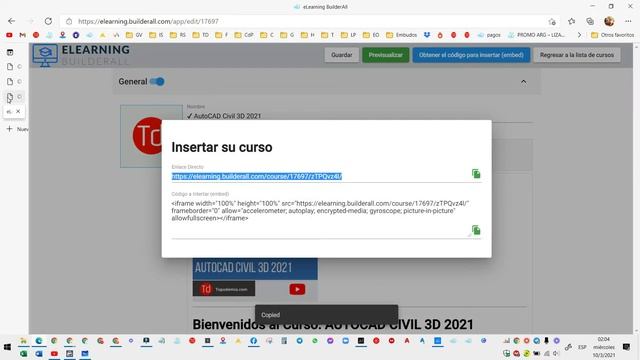Open the RS bookmarks folder
This screenshot has width=640, height=360.
[178, 35]
